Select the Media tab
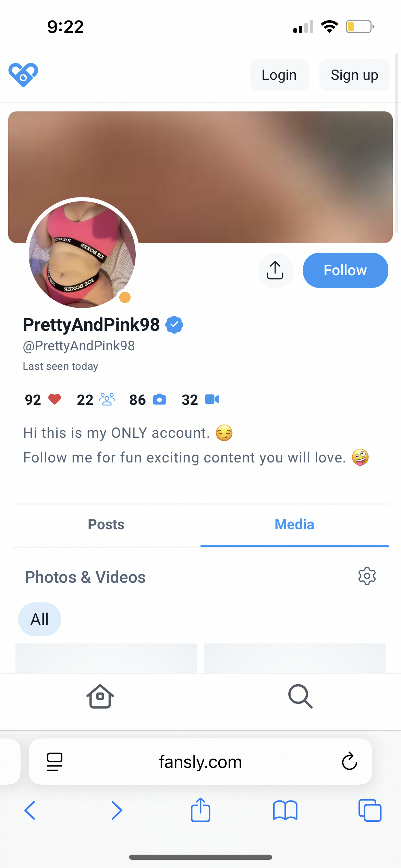Viewport: 401px width, 868px height. (294, 525)
